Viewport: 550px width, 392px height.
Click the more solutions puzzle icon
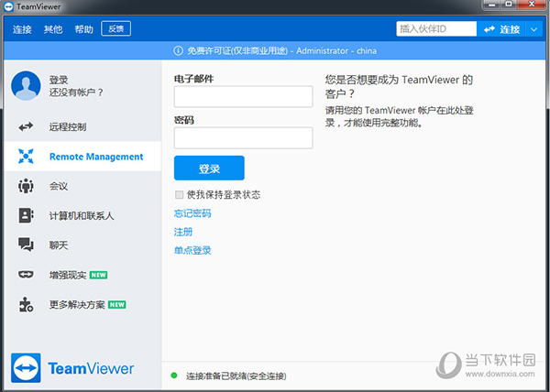(26, 304)
